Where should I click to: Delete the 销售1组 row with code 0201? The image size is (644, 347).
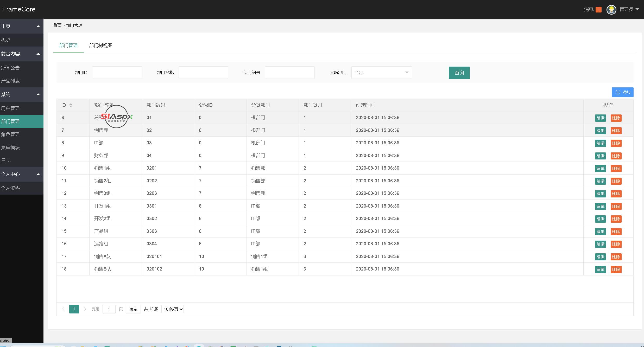pos(616,169)
